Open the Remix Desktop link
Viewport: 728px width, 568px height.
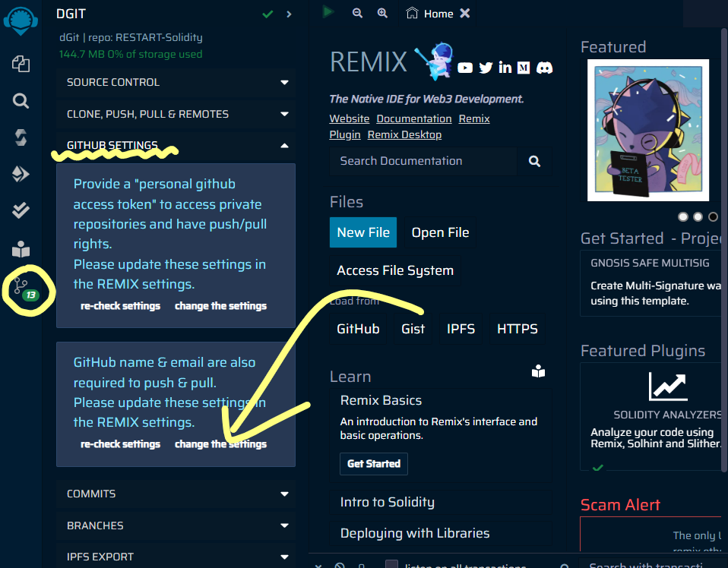pyautogui.click(x=404, y=134)
